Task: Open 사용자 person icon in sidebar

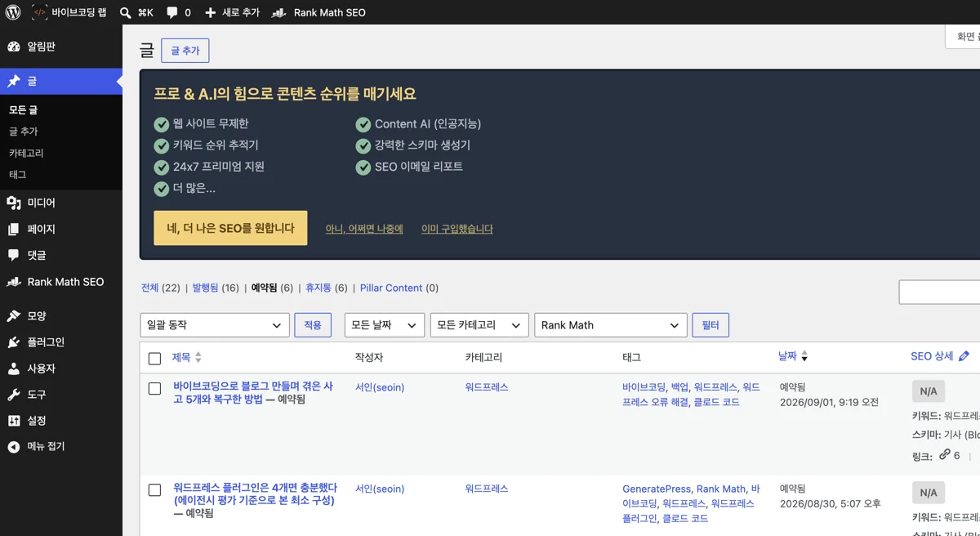Action: click(14, 368)
